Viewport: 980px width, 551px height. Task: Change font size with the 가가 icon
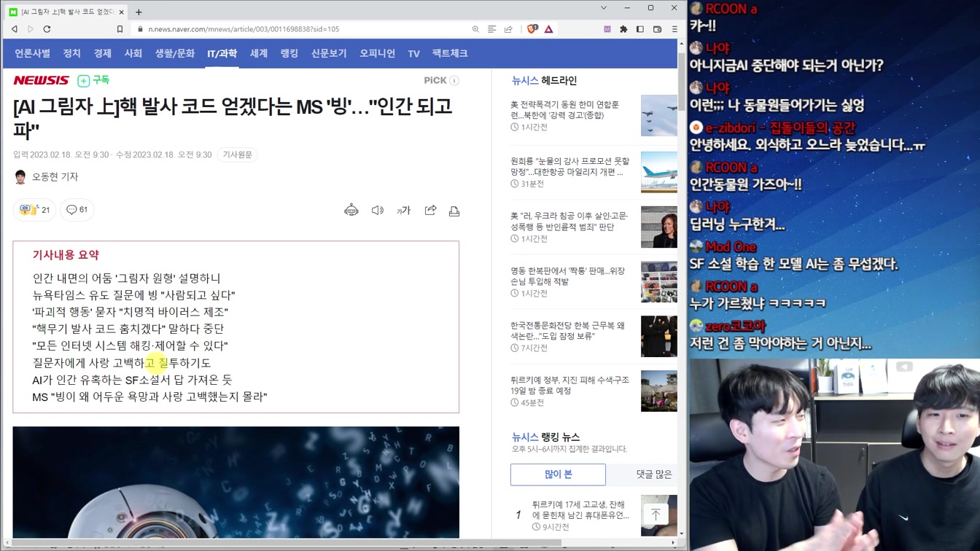click(x=403, y=211)
